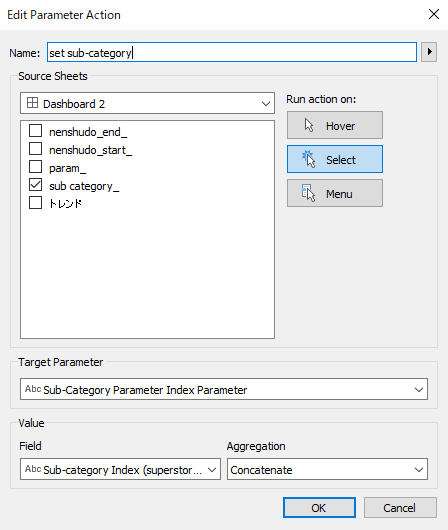Open the Target Parameter dropdown
Viewport: 448px width, 530px height.
pos(224,389)
